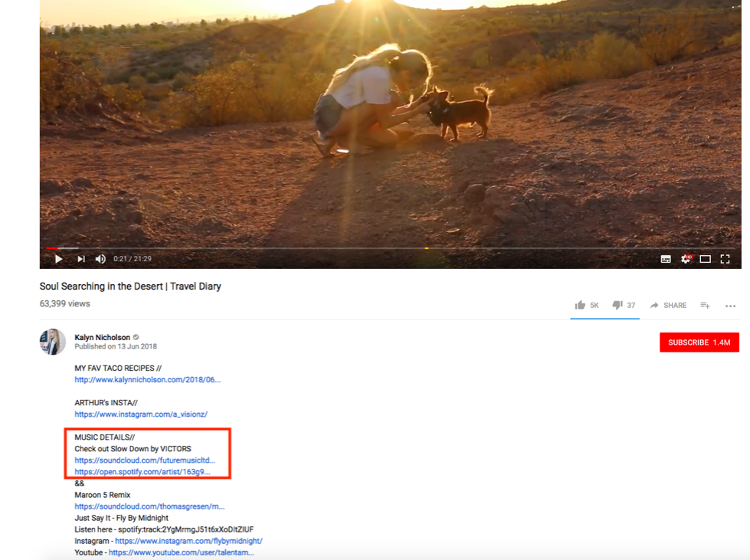Play the video
The image size is (750, 560).
pos(58,259)
